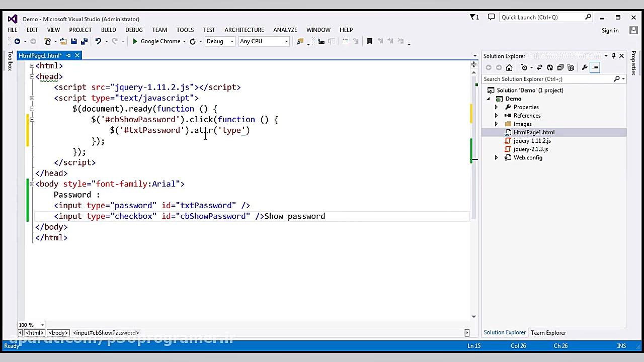
Task: Toggle the Preview Selected Items icon
Action: pos(595,67)
